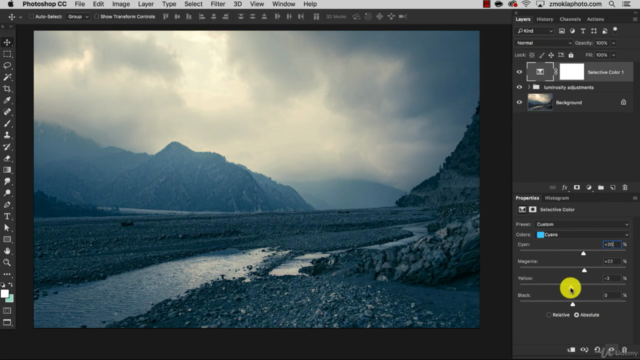Filter layers by type (T) icon
This screenshot has width=640, height=360.
tap(583, 31)
